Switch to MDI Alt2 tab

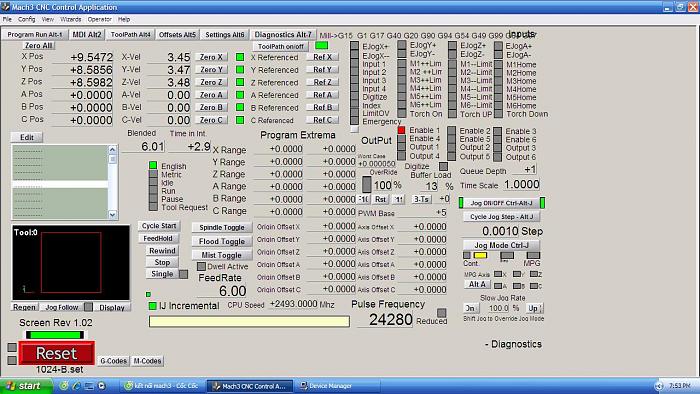coord(87,34)
